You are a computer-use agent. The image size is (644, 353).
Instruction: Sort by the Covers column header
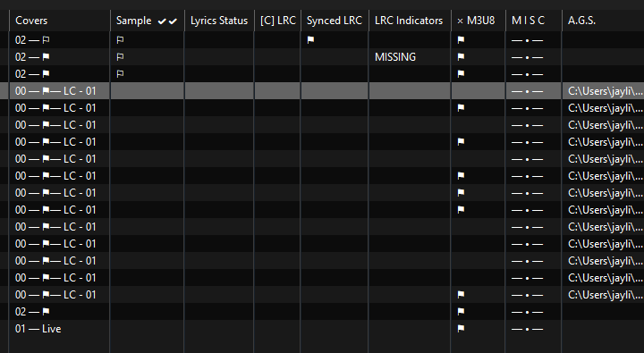31,21
